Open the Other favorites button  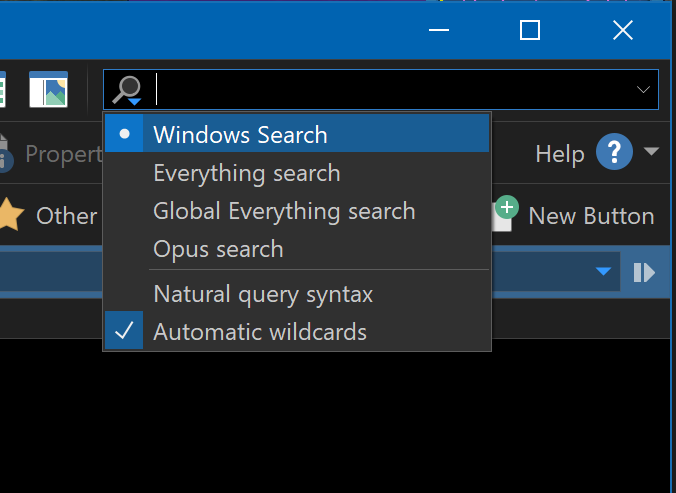[48, 215]
